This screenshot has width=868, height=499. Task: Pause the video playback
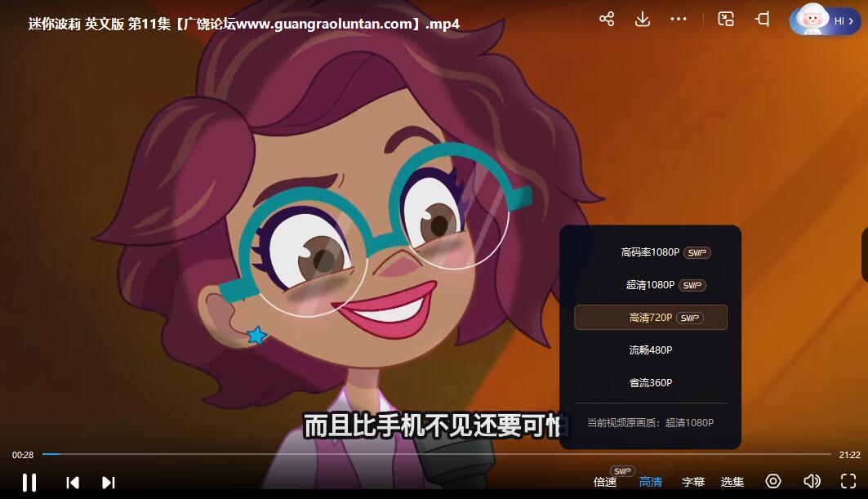click(x=29, y=483)
